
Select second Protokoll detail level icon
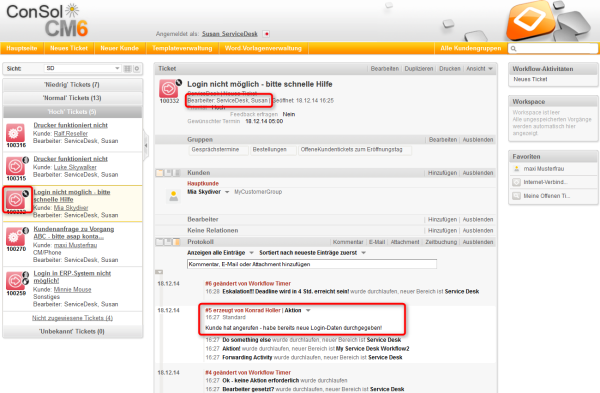coord(168,242)
